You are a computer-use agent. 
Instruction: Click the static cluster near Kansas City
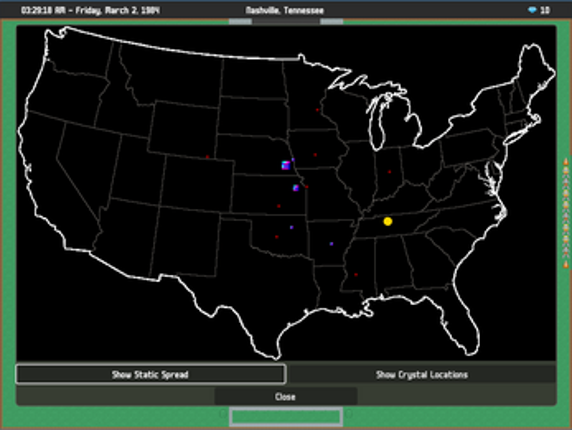point(296,188)
